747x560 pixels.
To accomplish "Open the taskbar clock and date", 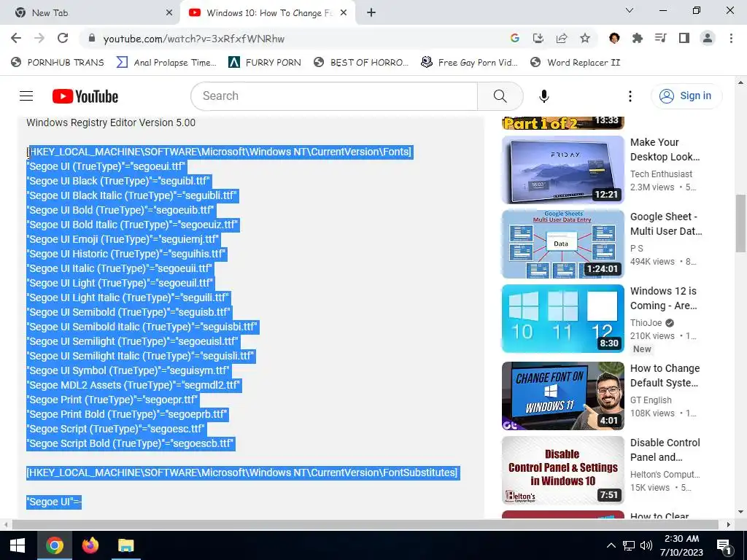I will [681, 545].
